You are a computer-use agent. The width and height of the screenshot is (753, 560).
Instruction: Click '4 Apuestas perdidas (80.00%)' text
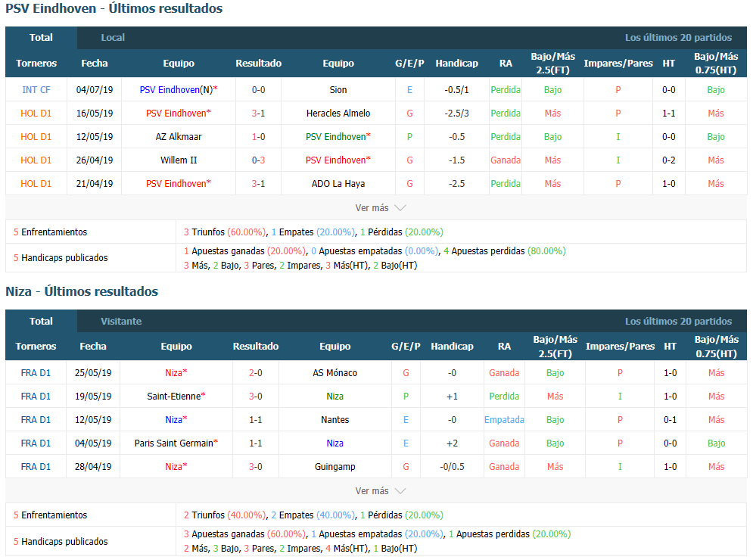[505, 251]
